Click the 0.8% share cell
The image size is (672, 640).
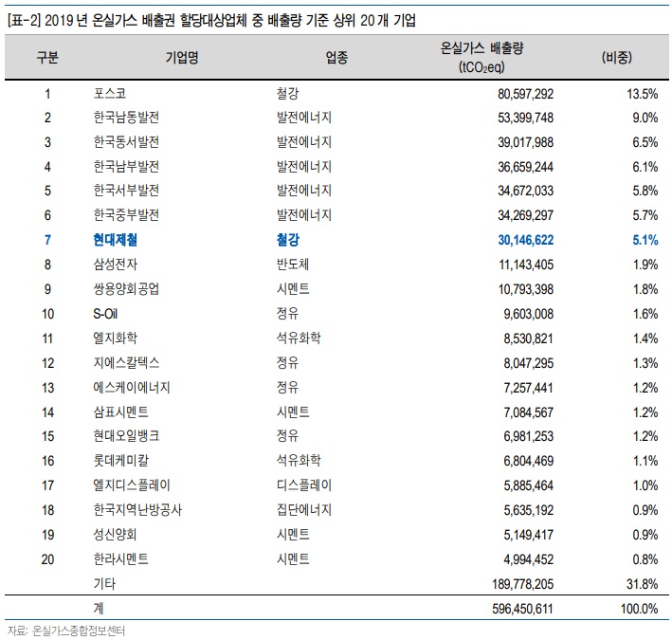(645, 559)
